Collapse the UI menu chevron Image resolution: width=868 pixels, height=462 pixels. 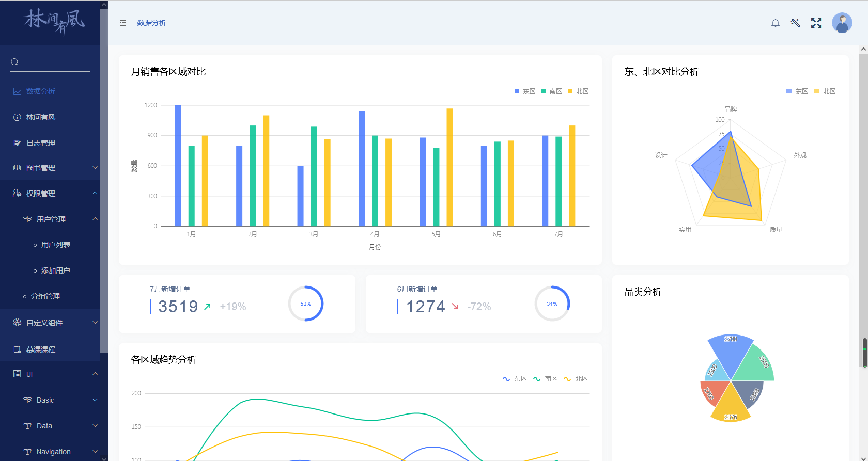[95, 374]
